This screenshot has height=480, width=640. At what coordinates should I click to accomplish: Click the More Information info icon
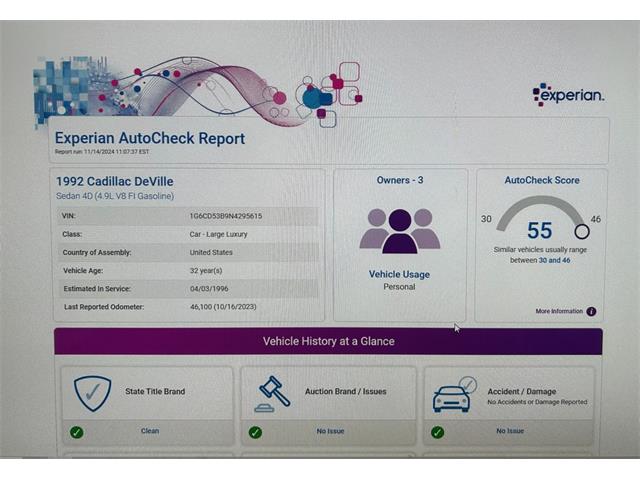pyautogui.click(x=591, y=311)
